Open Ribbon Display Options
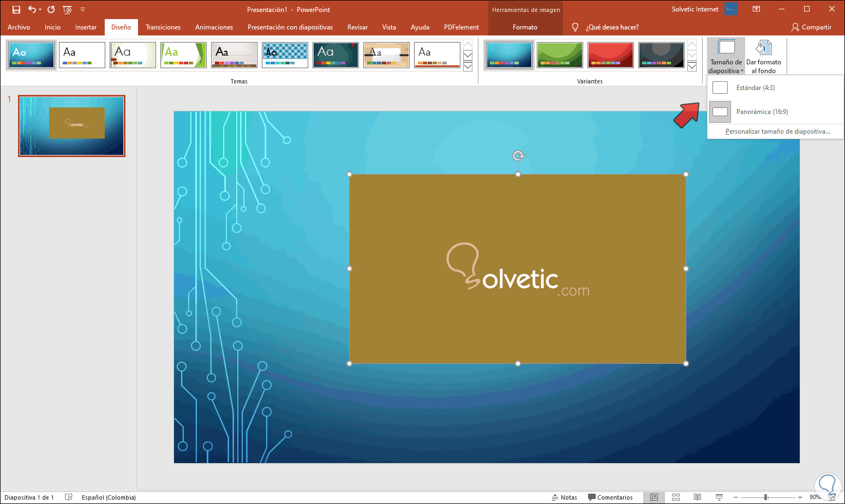 click(x=756, y=9)
